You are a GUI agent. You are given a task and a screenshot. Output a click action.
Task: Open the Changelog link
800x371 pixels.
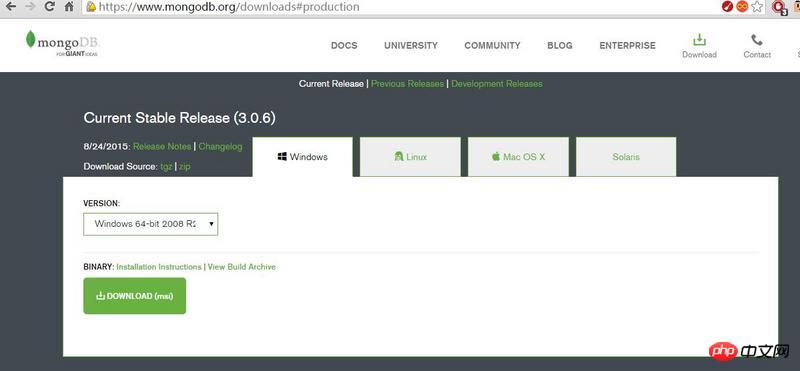pos(220,146)
